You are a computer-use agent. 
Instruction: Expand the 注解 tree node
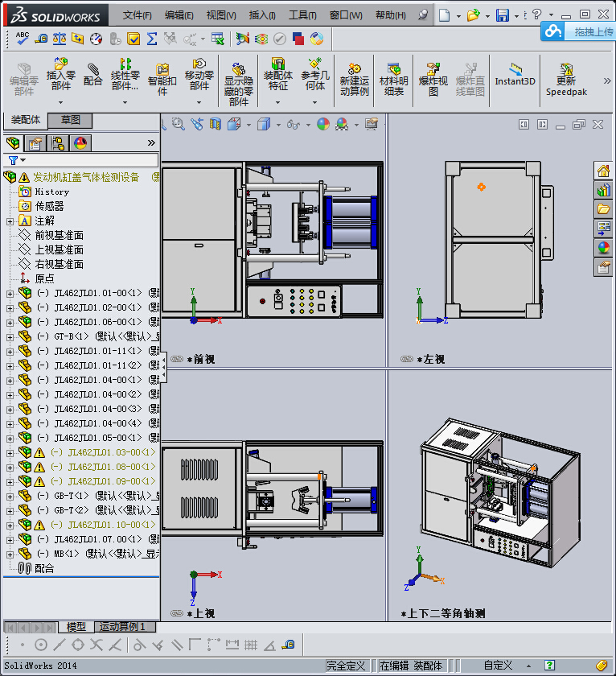tap(10, 221)
